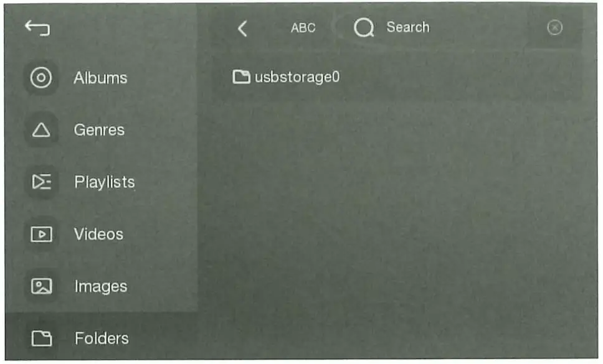Click the Images picture icon
This screenshot has width=603, height=364.
point(42,286)
